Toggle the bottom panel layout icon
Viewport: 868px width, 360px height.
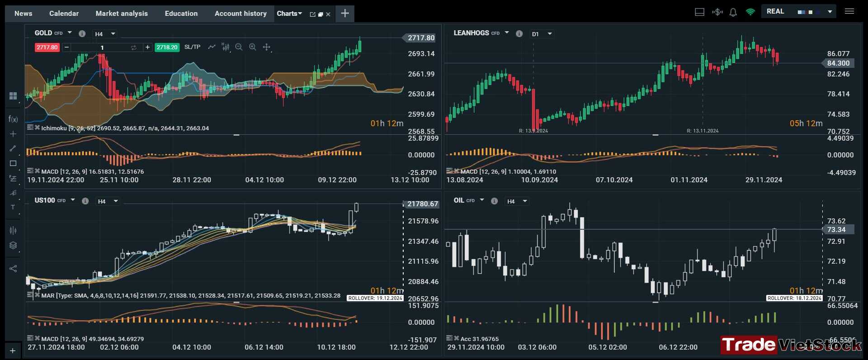click(699, 12)
